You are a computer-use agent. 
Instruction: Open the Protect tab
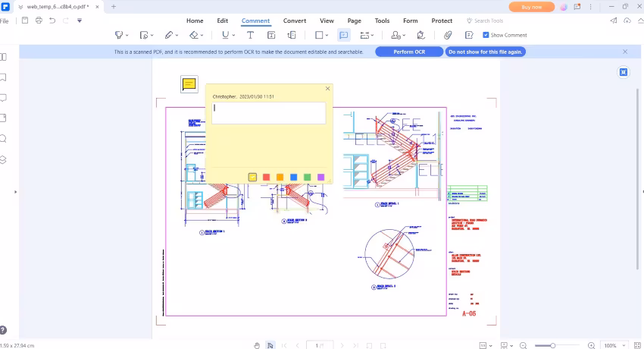pyautogui.click(x=442, y=20)
